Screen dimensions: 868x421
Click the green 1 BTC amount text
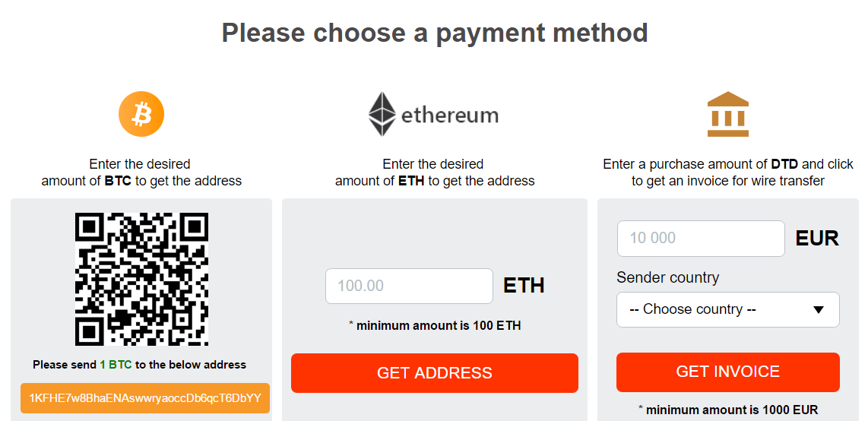(x=116, y=365)
